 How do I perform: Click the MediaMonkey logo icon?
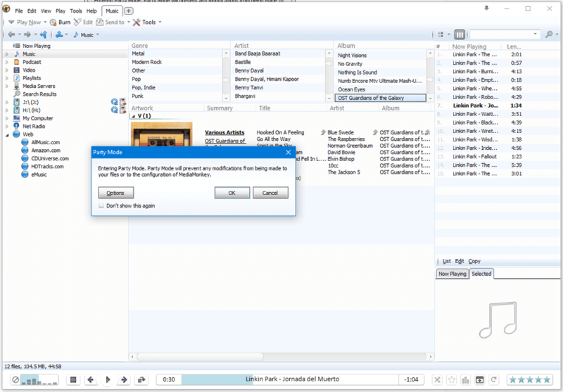[6, 9]
